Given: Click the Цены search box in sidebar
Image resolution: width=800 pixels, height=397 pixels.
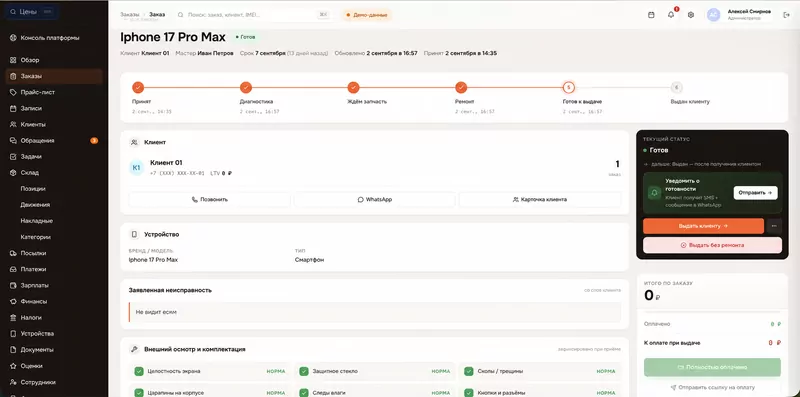Looking at the screenshot, I should tap(31, 11).
